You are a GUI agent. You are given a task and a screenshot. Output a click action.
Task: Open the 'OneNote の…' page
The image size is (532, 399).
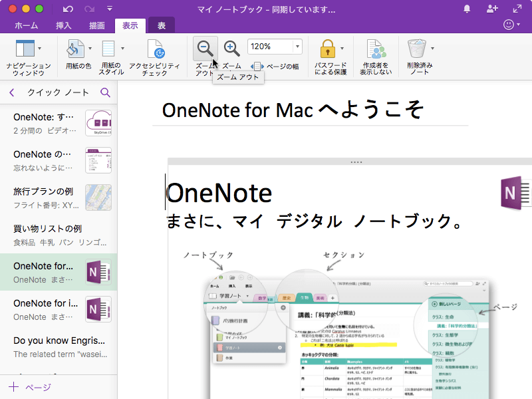[x=59, y=160]
